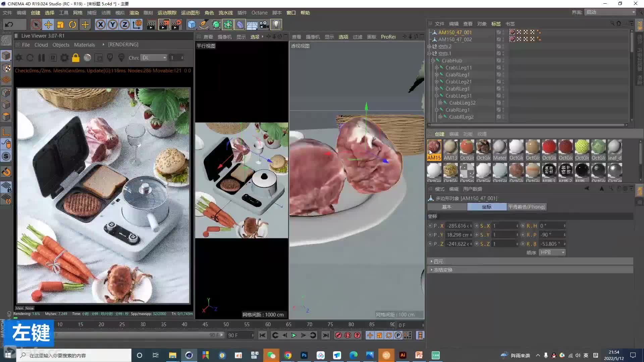Open the 运动图形 menu

coord(191,13)
